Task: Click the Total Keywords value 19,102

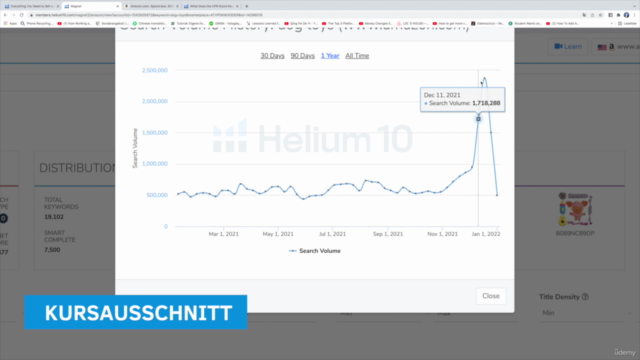Action: point(54,217)
